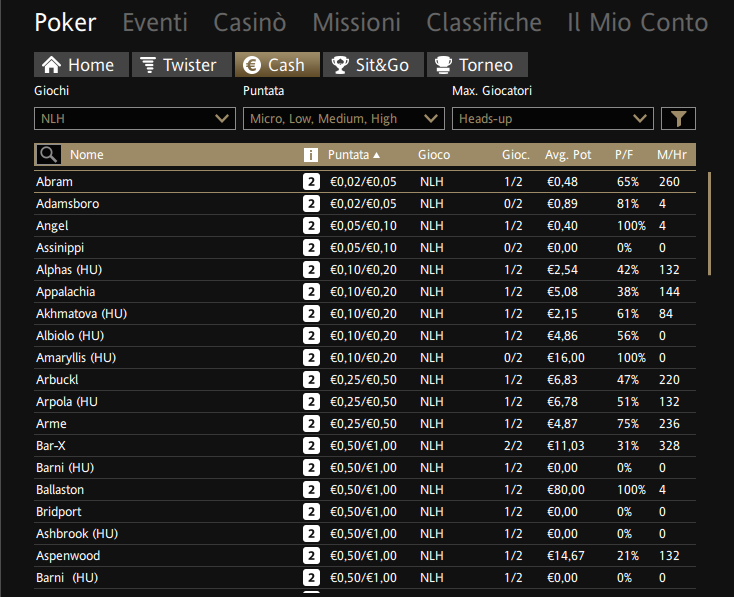Screen dimensions: 734x597
Task: Switch to the Twister tab
Action: tap(182, 65)
